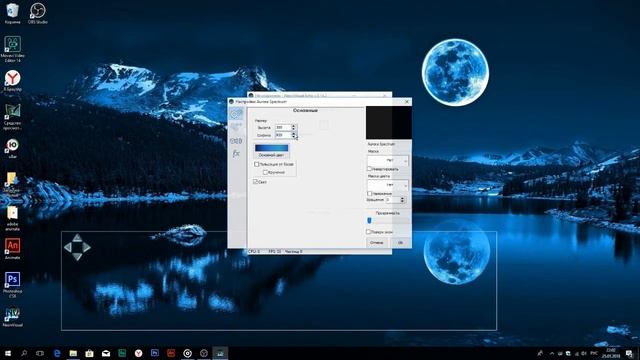The image size is (640, 360).
Task: Adjust the Вращение rotation spinner
Action: [402, 200]
